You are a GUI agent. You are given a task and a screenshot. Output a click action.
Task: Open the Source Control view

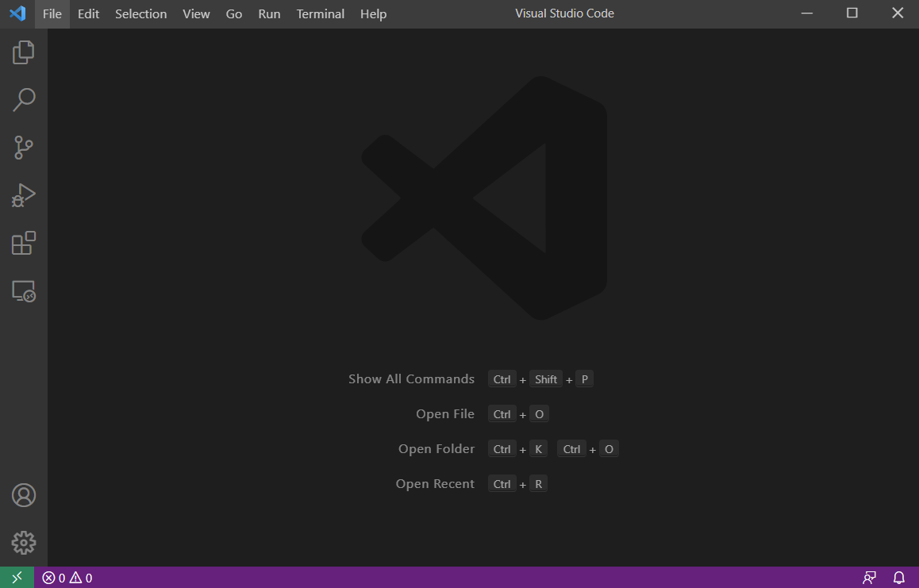tap(23, 147)
